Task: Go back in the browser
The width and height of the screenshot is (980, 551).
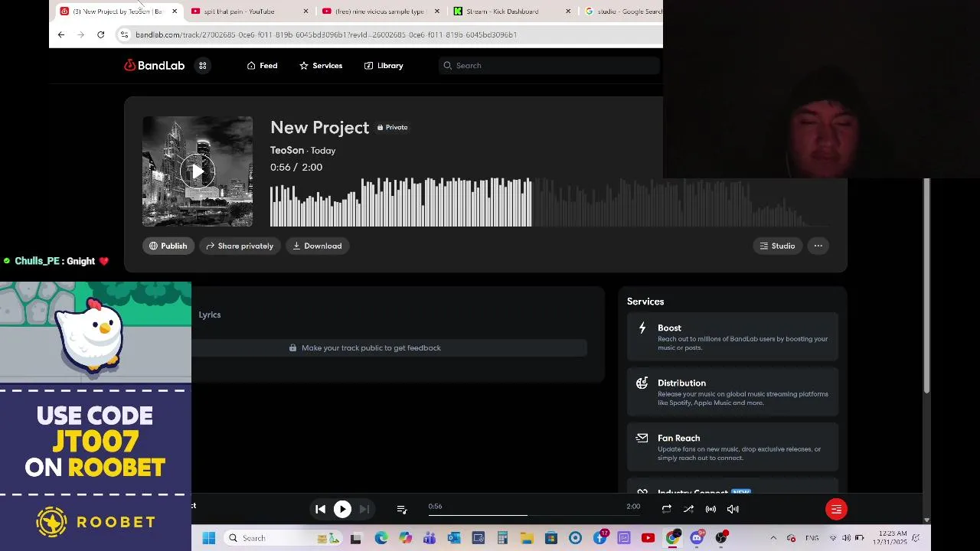Action: tap(61, 34)
